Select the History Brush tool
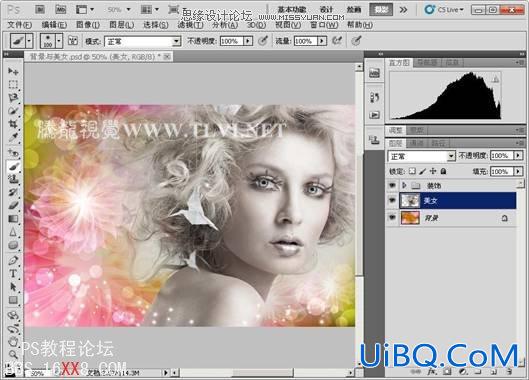Image resolution: width=529 pixels, height=380 pixels. point(13,192)
